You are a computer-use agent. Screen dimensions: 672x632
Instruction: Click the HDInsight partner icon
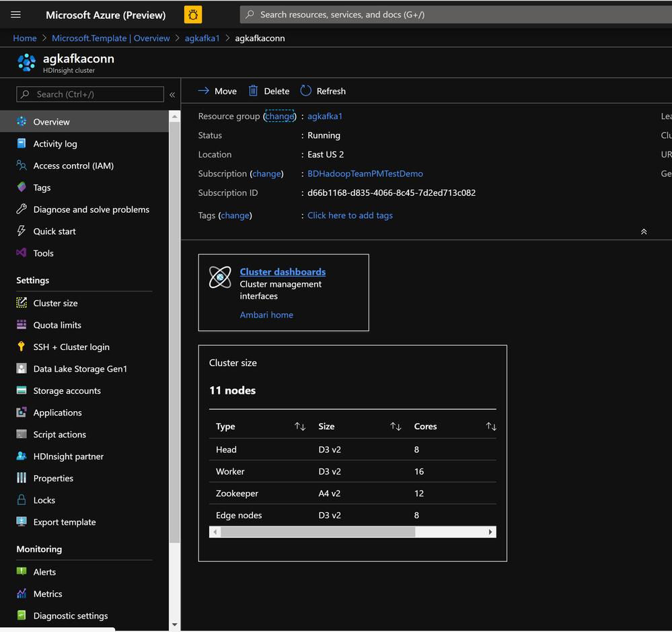pos(22,456)
